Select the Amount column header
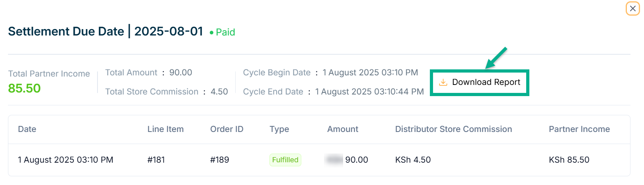This screenshot has width=644, height=185. pos(342,129)
